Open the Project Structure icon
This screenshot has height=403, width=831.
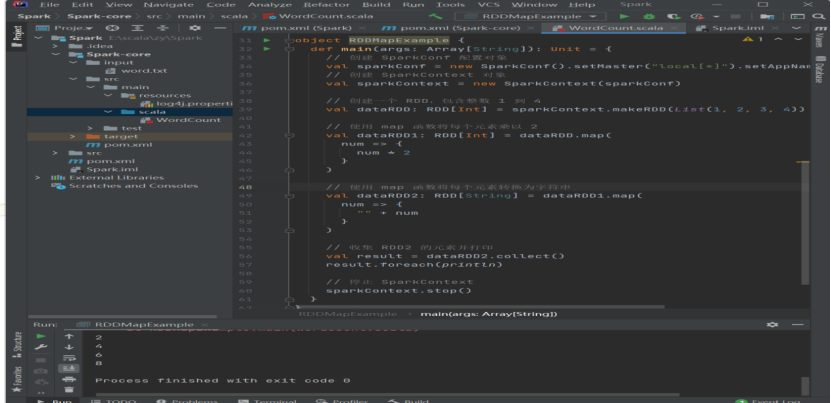tap(767, 16)
